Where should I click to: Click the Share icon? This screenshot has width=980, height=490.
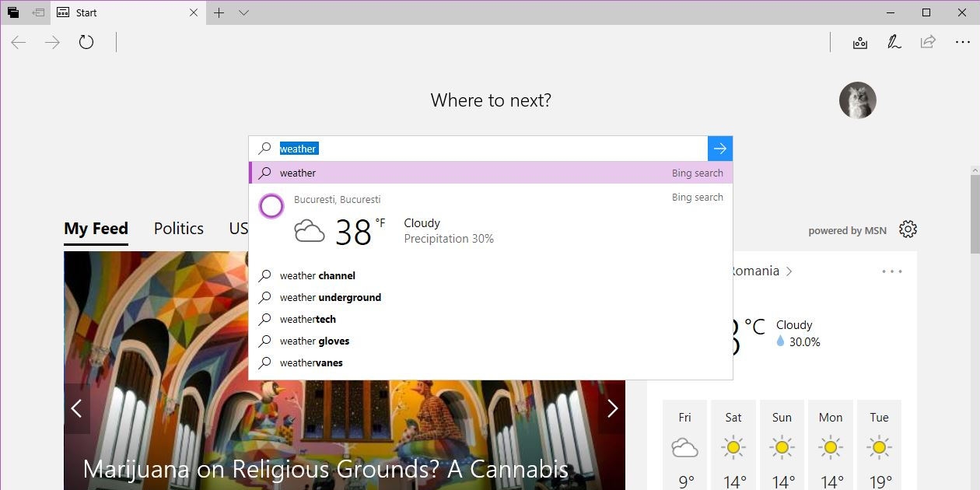pyautogui.click(x=928, y=42)
